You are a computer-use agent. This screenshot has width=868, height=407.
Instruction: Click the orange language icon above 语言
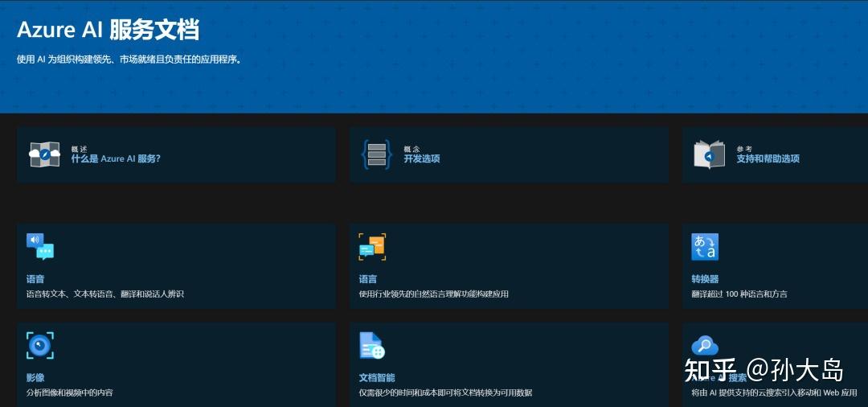372,246
